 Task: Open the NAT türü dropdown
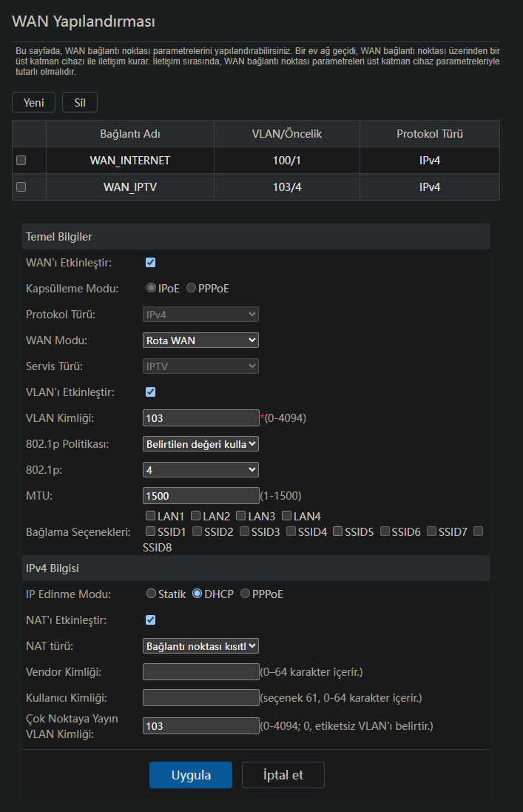point(200,645)
